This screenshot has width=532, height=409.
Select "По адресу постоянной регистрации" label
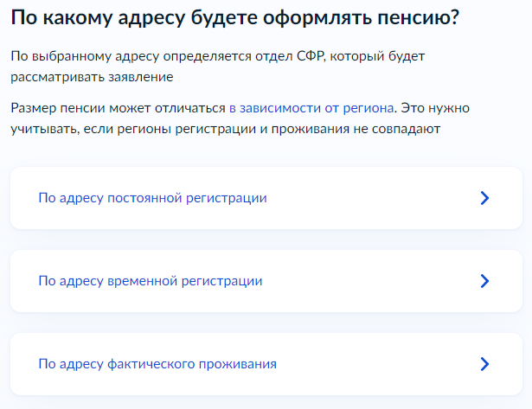tap(152, 198)
